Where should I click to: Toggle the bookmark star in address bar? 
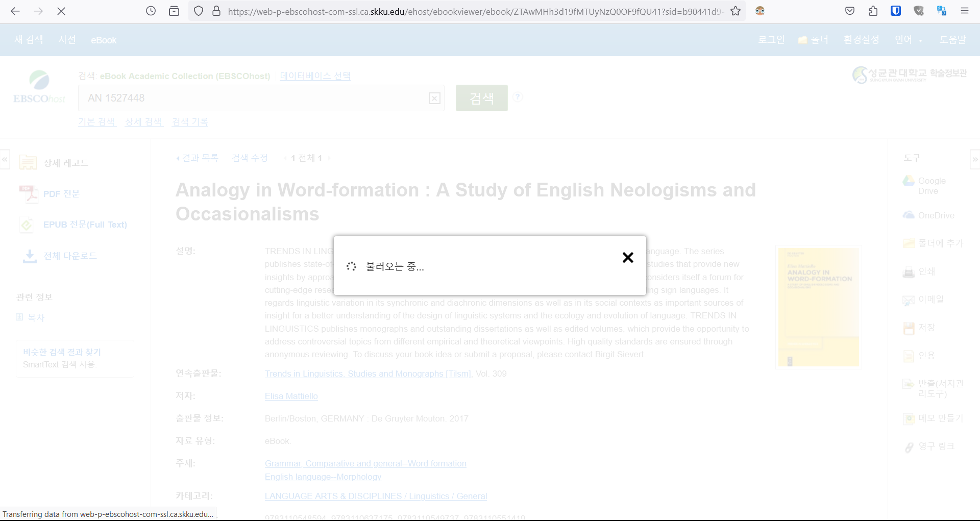coord(737,11)
